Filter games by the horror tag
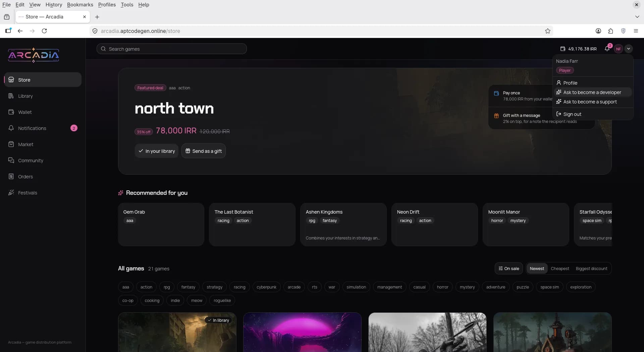 point(442,287)
